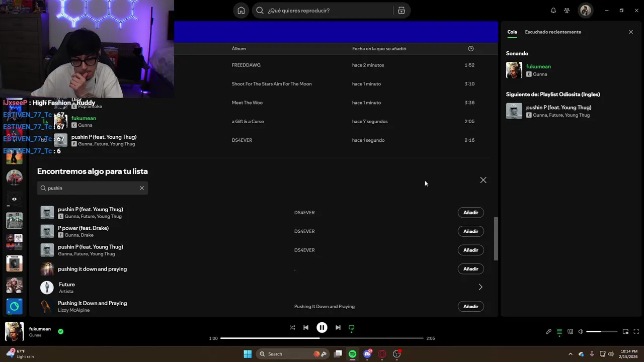Open the Future artist result
This screenshot has height=362, width=644.
[67, 285]
